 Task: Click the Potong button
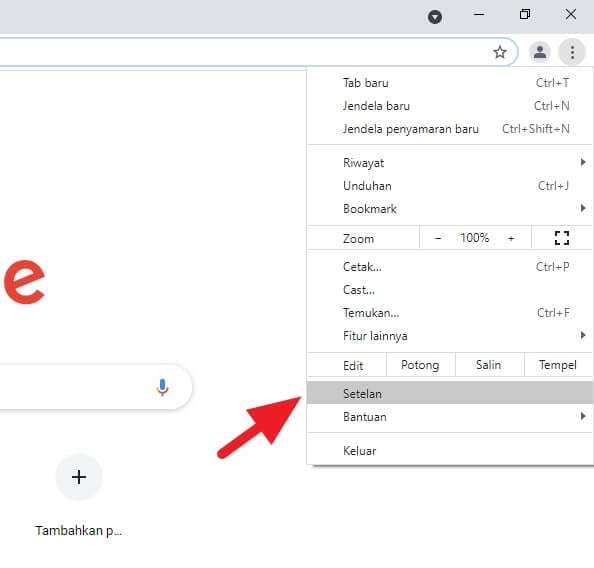coord(420,365)
